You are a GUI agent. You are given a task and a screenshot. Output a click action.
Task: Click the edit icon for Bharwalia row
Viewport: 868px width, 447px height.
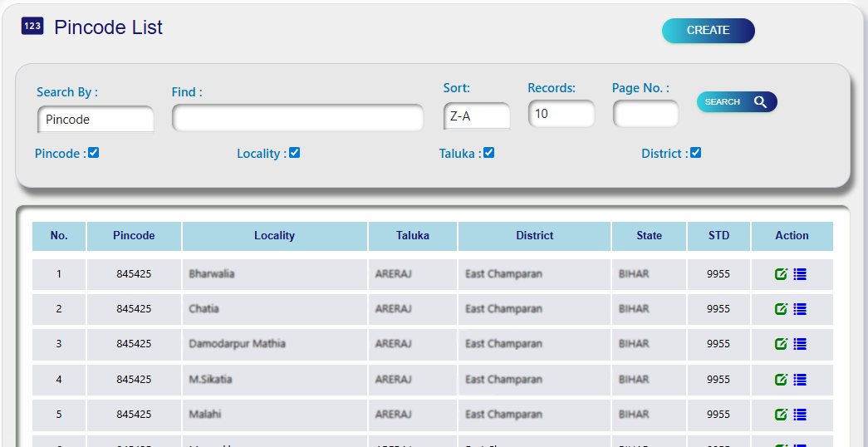tap(781, 274)
